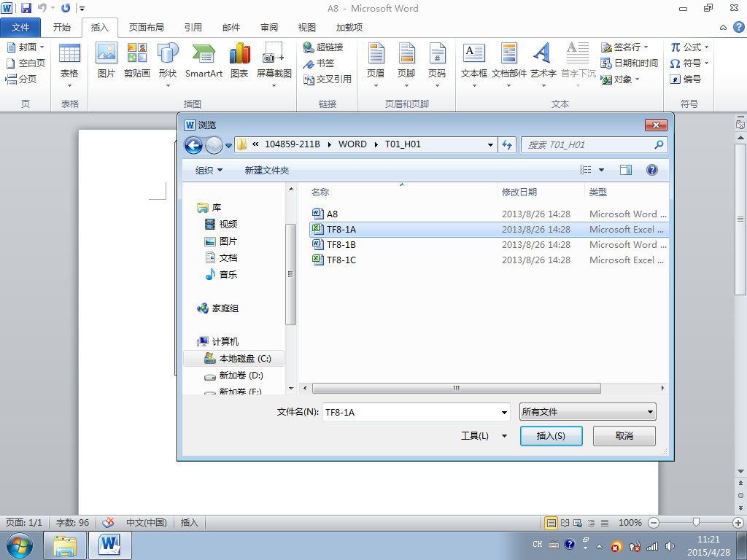Add a Bookmark (书签)
Image resolution: width=747 pixels, height=560 pixels.
coord(319,63)
